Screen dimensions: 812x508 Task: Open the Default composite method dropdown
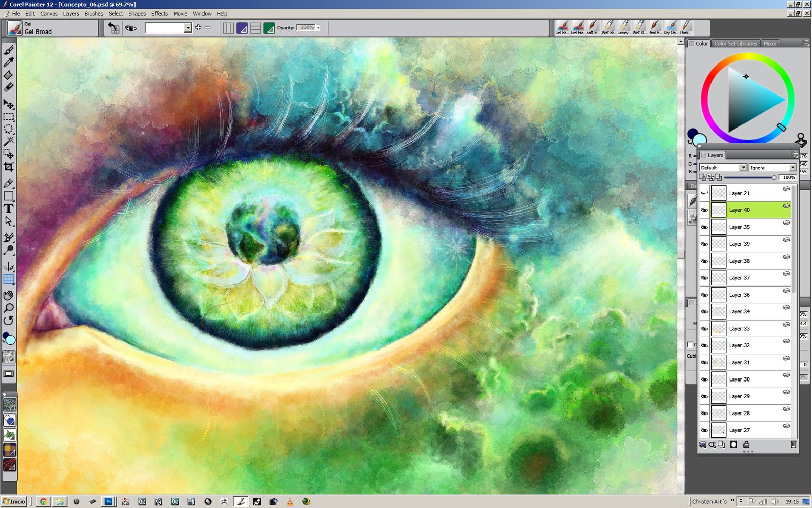coord(723,167)
